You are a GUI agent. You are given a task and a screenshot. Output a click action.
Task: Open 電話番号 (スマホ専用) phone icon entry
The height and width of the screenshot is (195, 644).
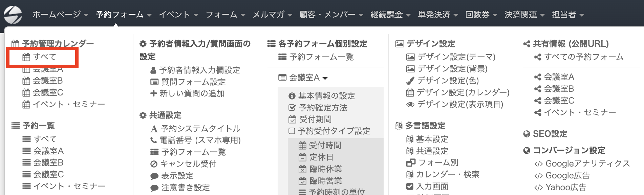pos(195,140)
